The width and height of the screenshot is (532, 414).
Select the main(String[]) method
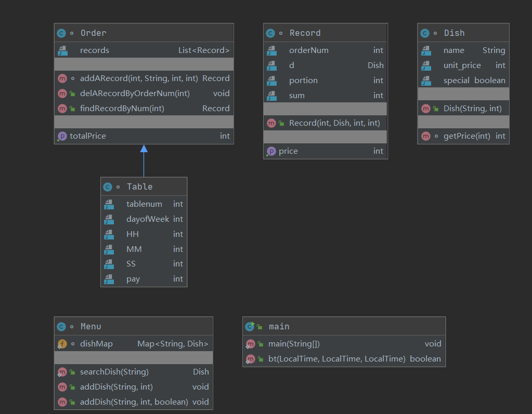[x=344, y=344]
